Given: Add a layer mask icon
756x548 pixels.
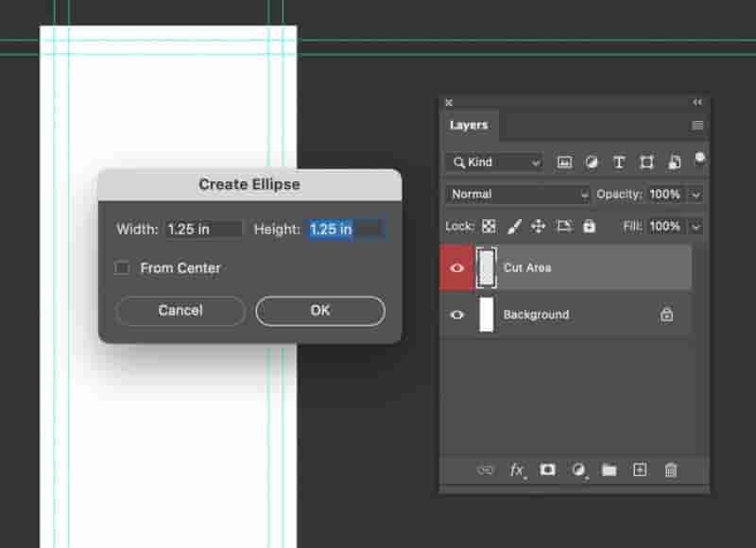Looking at the screenshot, I should pyautogui.click(x=547, y=470).
